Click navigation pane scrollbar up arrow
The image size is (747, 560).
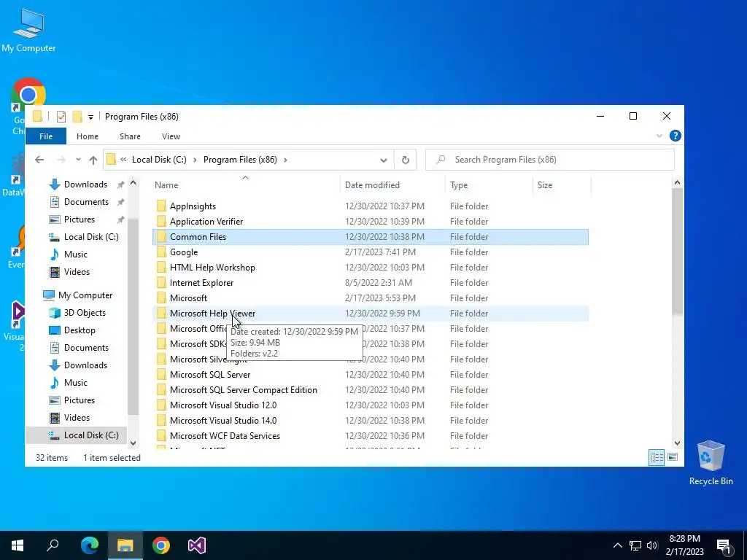click(133, 183)
